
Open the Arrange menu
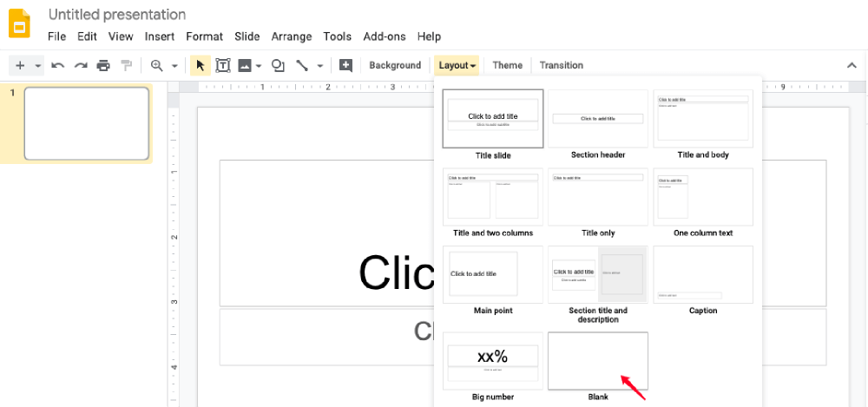(291, 36)
